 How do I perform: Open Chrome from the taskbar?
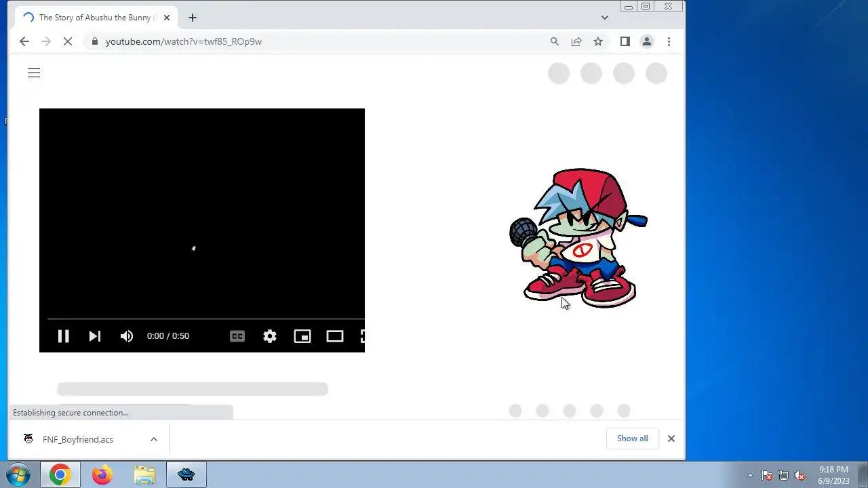coord(60,475)
